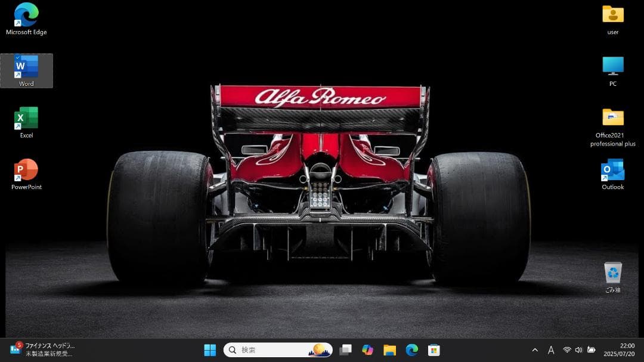Open the Windows Start menu
The width and height of the screenshot is (644, 362).
210,349
